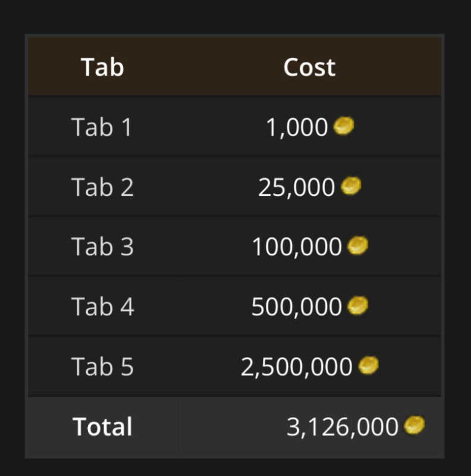Select the Tab 4 row label
The height and width of the screenshot is (476, 471).
[x=102, y=306]
